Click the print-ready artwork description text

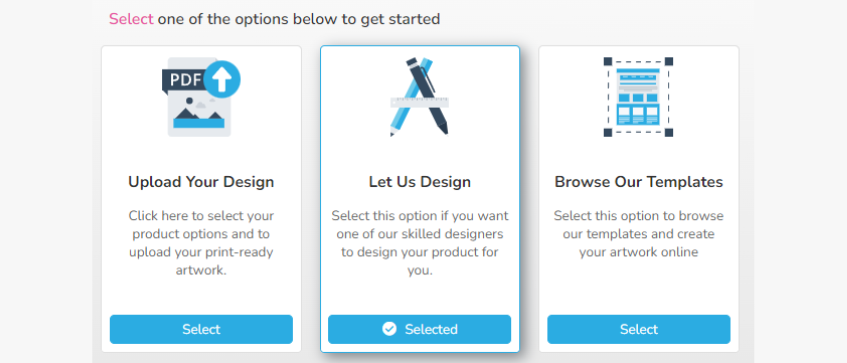pyautogui.click(x=201, y=243)
